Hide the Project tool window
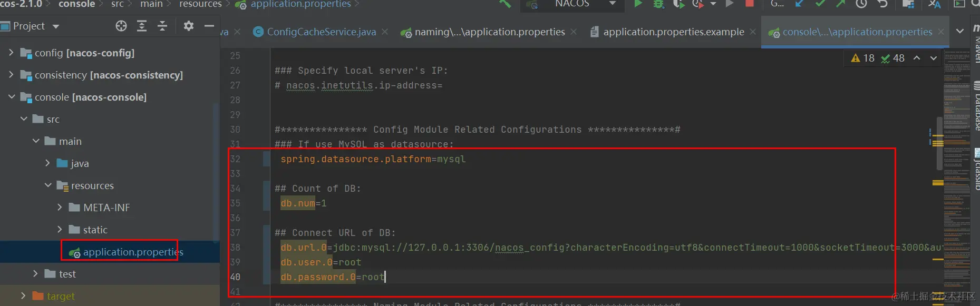Viewport: 980px width, 306px height. 209,26
